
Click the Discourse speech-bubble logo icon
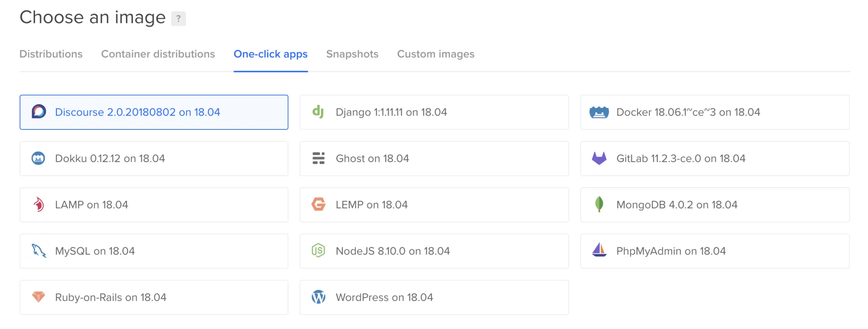(x=39, y=112)
